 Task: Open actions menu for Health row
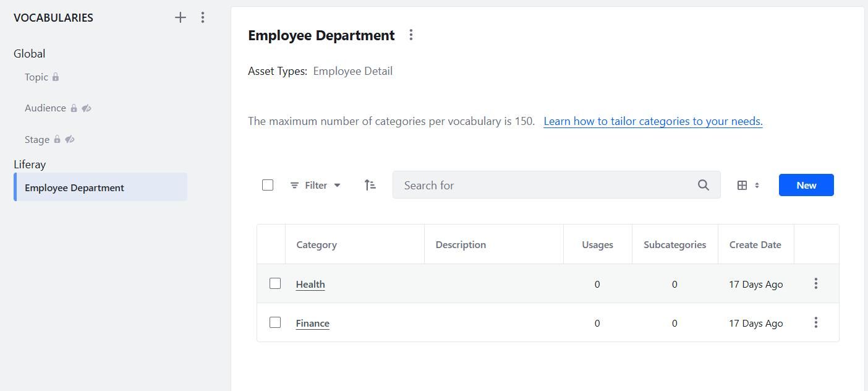(x=816, y=283)
